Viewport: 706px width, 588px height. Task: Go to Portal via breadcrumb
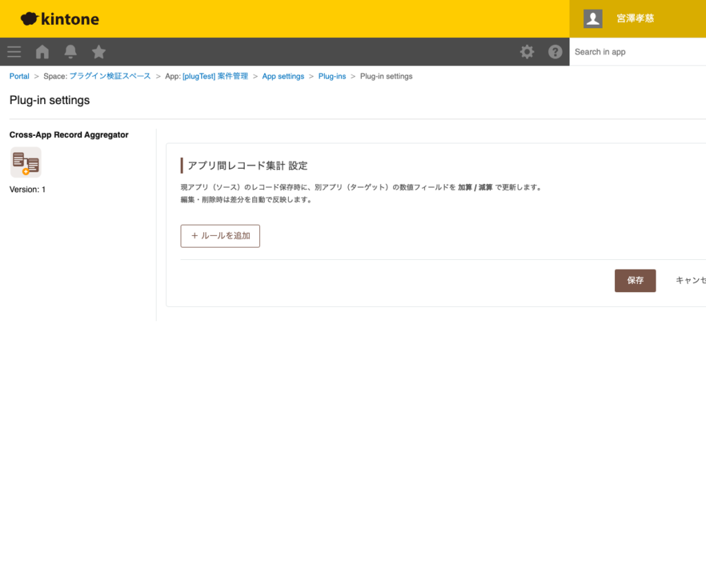[x=19, y=76]
